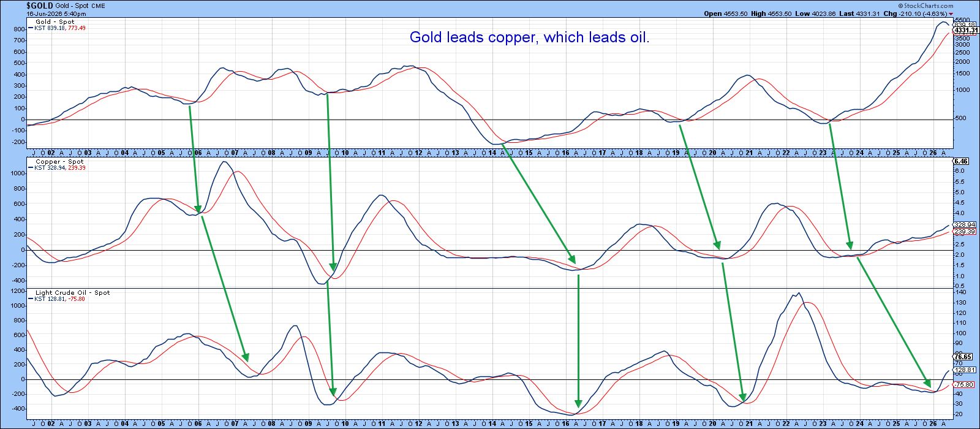980x429 pixels.
Task: Click the 140 label on oil panel right axis
Action: pos(960,293)
